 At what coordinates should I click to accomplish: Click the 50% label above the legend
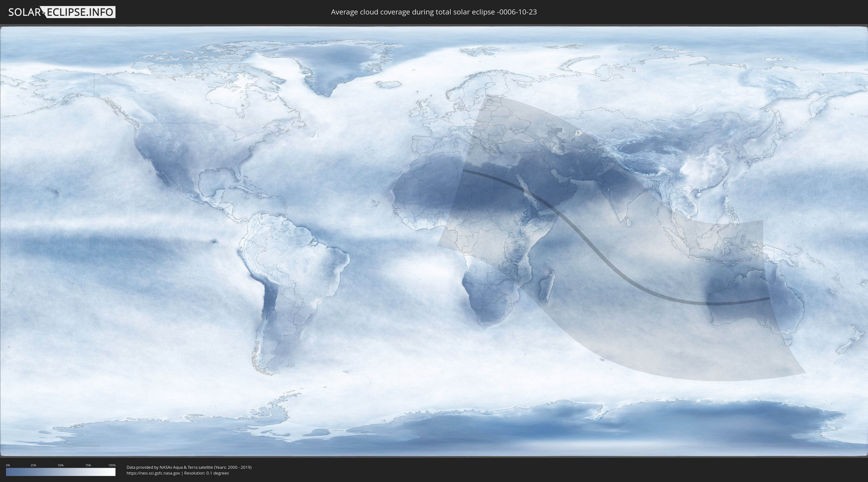(x=61, y=465)
